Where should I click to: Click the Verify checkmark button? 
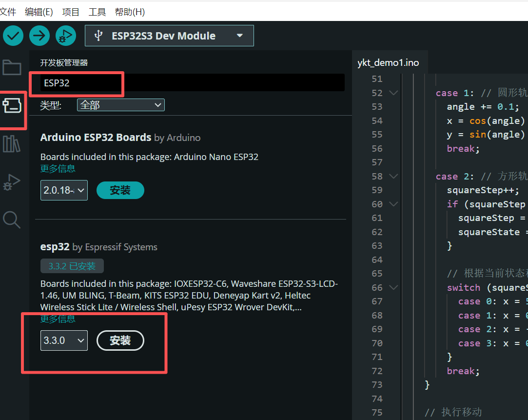[x=13, y=36]
